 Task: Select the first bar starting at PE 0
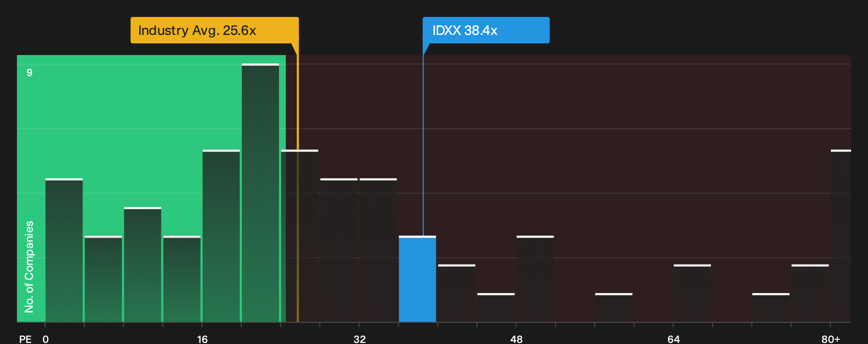tap(64, 250)
